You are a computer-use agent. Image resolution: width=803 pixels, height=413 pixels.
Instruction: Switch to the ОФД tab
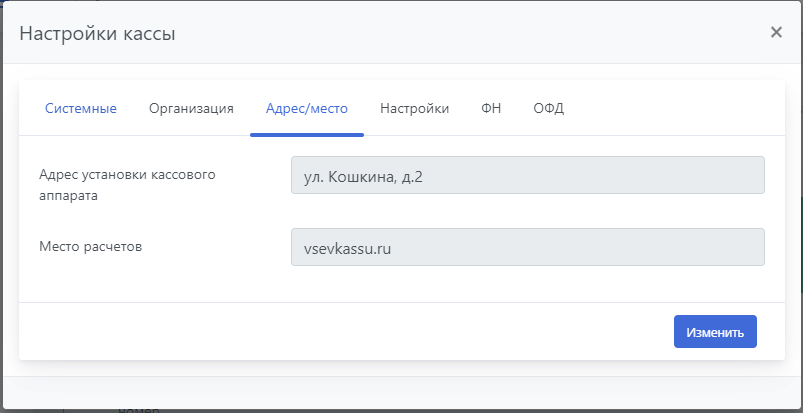pos(549,108)
